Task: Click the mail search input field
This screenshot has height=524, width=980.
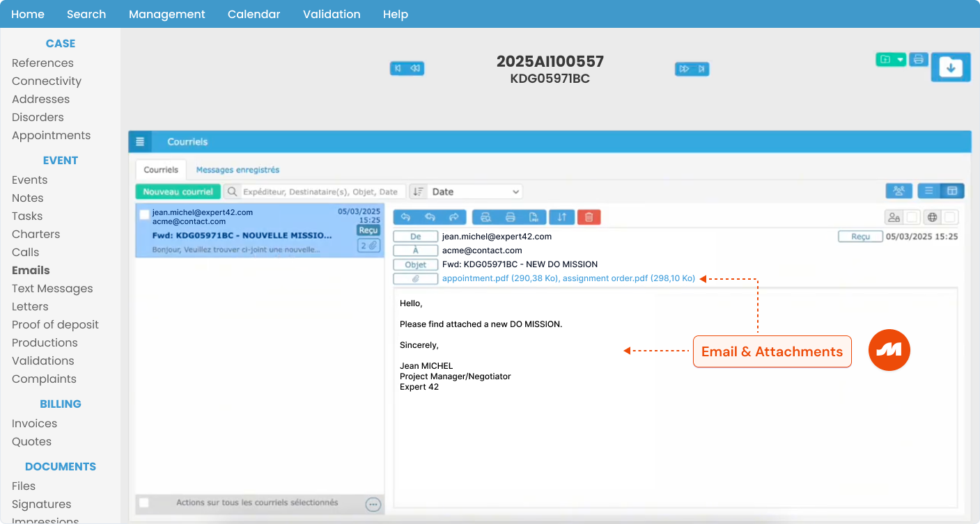Action: pyautogui.click(x=322, y=191)
